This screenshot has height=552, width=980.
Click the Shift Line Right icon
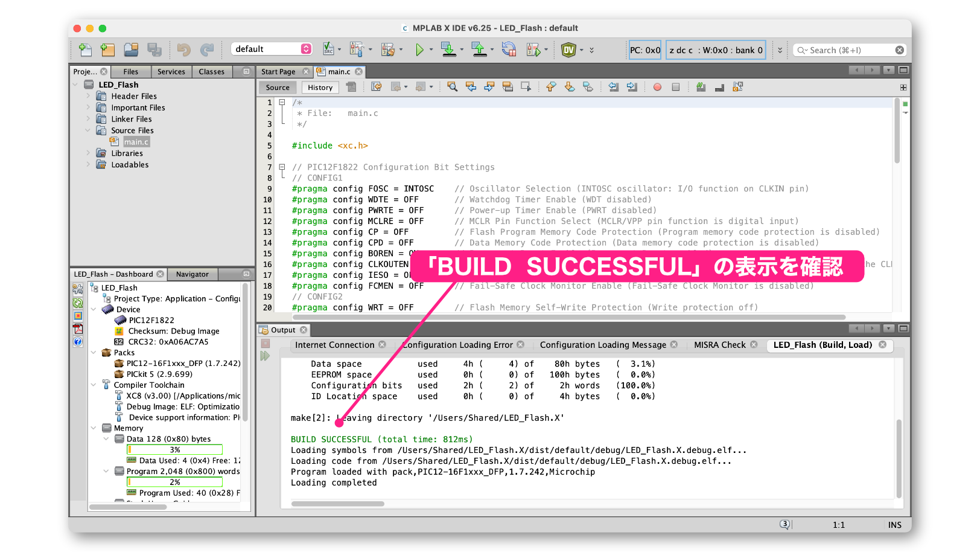pyautogui.click(x=632, y=87)
